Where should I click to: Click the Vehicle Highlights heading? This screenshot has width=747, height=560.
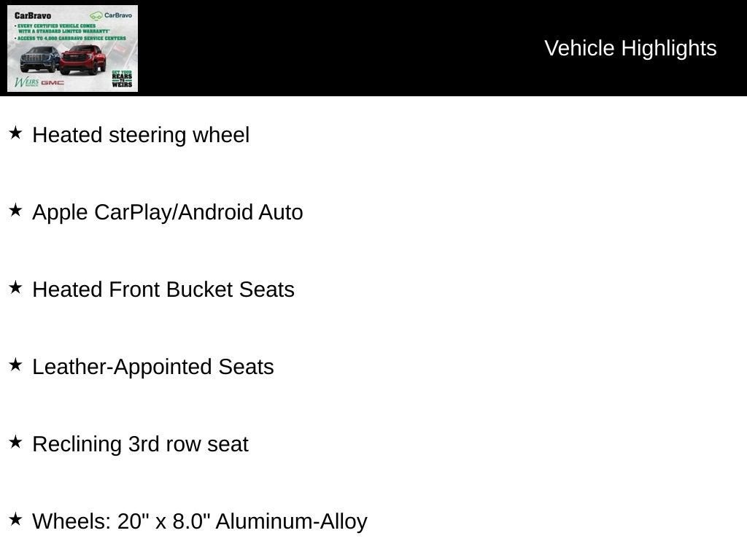tap(630, 48)
